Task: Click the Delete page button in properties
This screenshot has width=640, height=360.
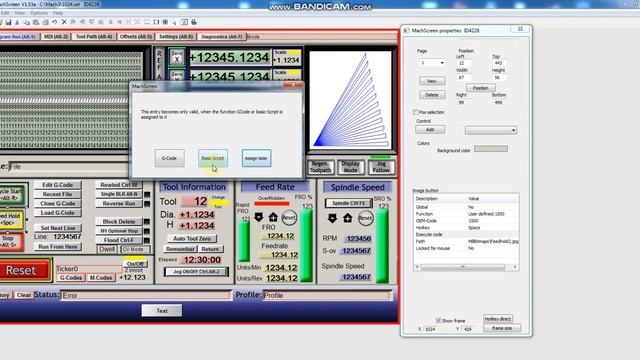Action: tap(432, 95)
